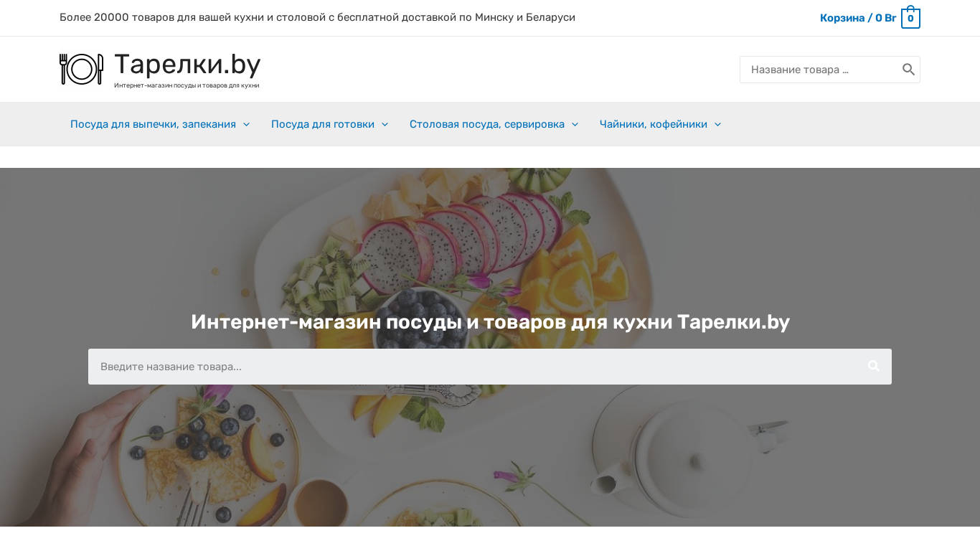980x551 pixels.
Task: Click the hero search magnifier button
Action: pyautogui.click(x=873, y=367)
